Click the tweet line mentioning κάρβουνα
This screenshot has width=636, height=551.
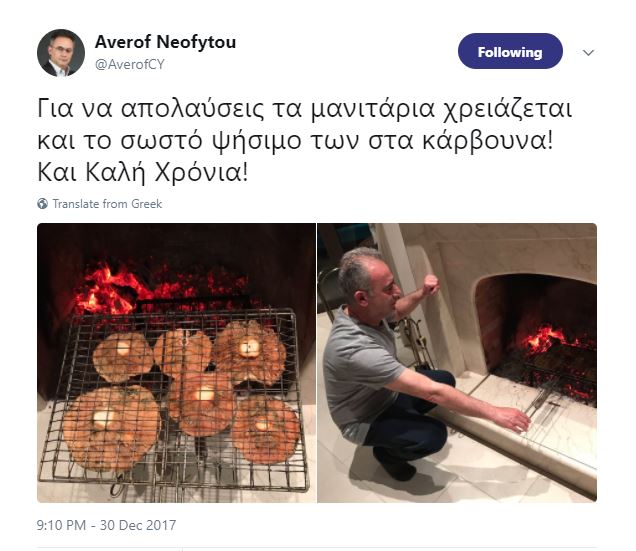pyautogui.click(x=295, y=141)
